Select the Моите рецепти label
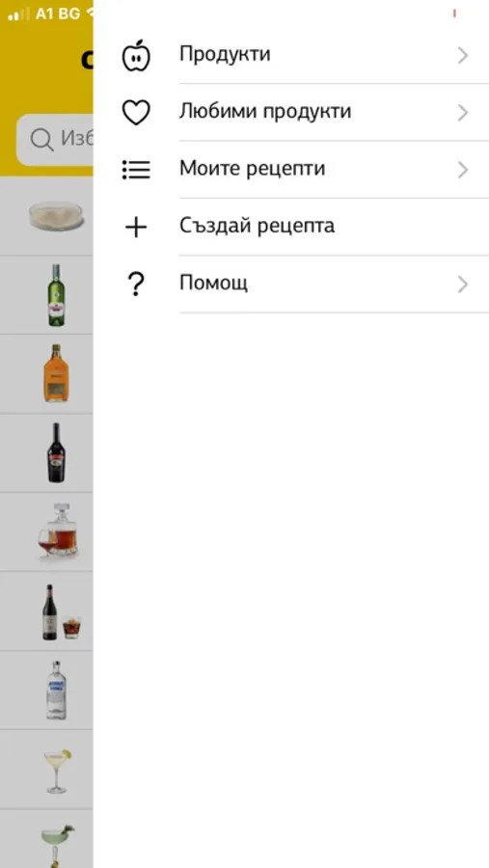The height and width of the screenshot is (868, 489). (x=252, y=169)
